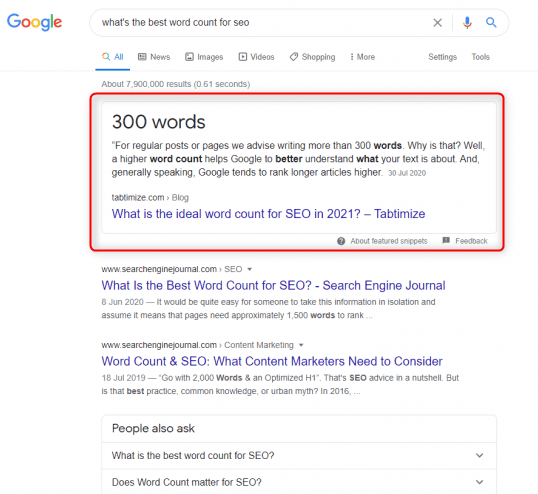Open the Shopping results tab
Viewport: 538px width, 494px height.
[x=313, y=57]
